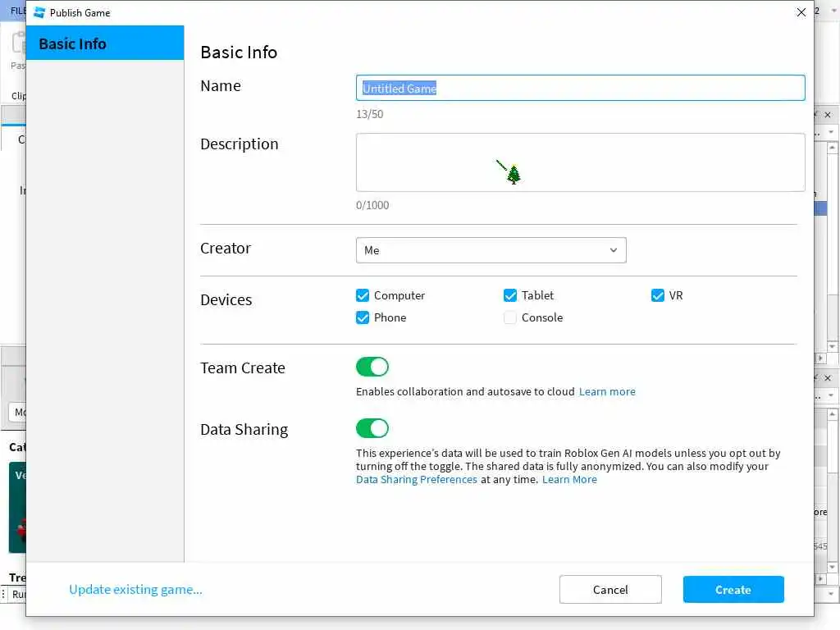The height and width of the screenshot is (630, 840).
Task: Uncheck the Phone device checkbox
Action: 363,317
